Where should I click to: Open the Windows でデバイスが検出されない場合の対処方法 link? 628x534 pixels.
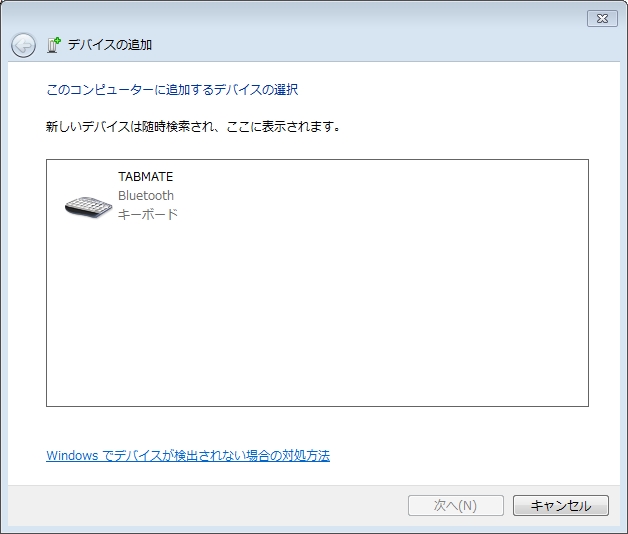(x=188, y=456)
